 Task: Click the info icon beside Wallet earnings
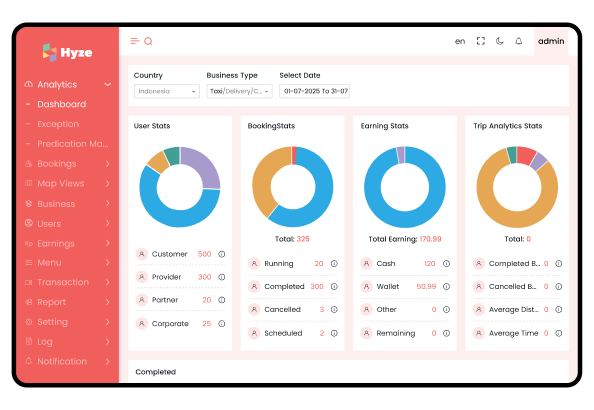(447, 286)
